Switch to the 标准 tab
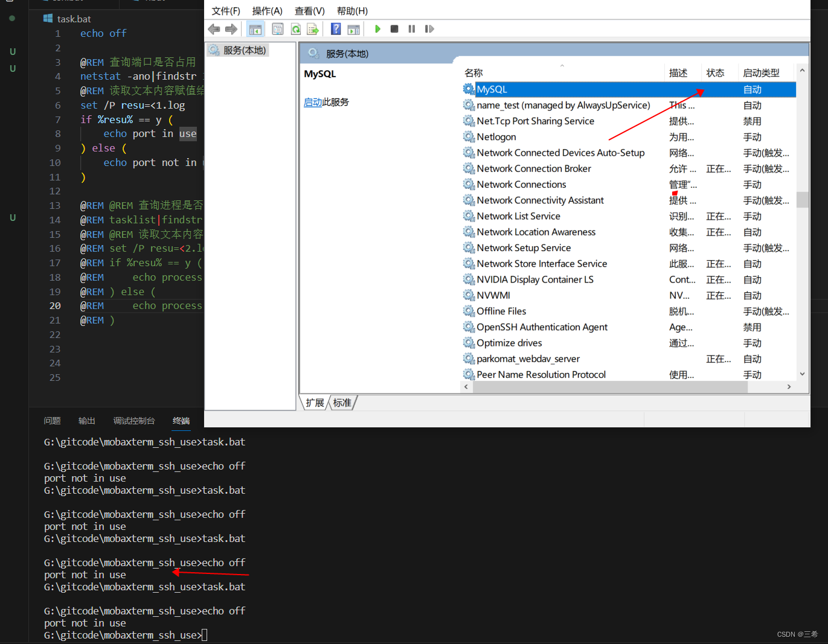Screen dimensions: 828x644 tap(342, 403)
